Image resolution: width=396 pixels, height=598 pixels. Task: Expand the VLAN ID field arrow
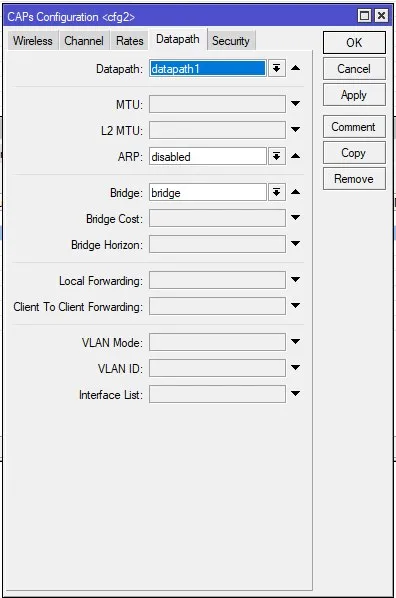295,368
